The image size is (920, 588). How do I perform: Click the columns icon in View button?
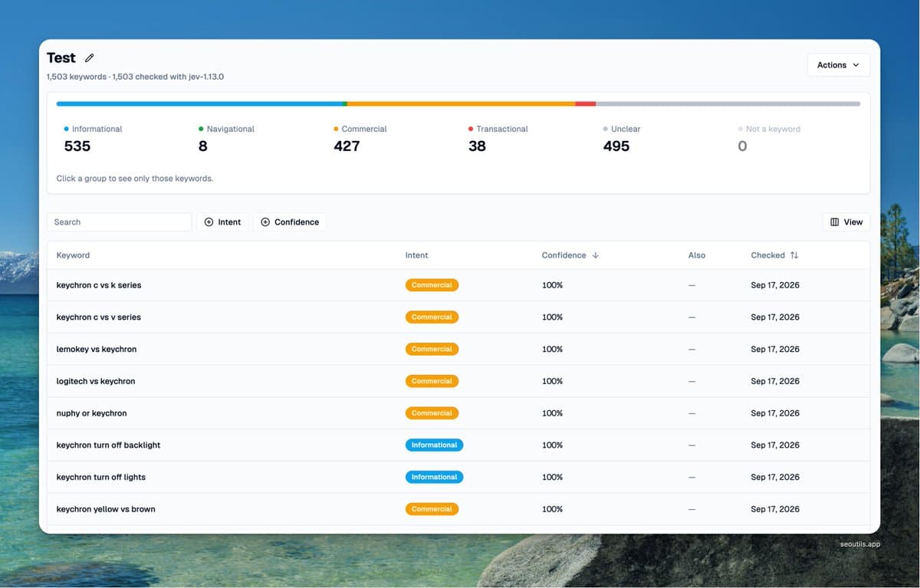pos(835,222)
